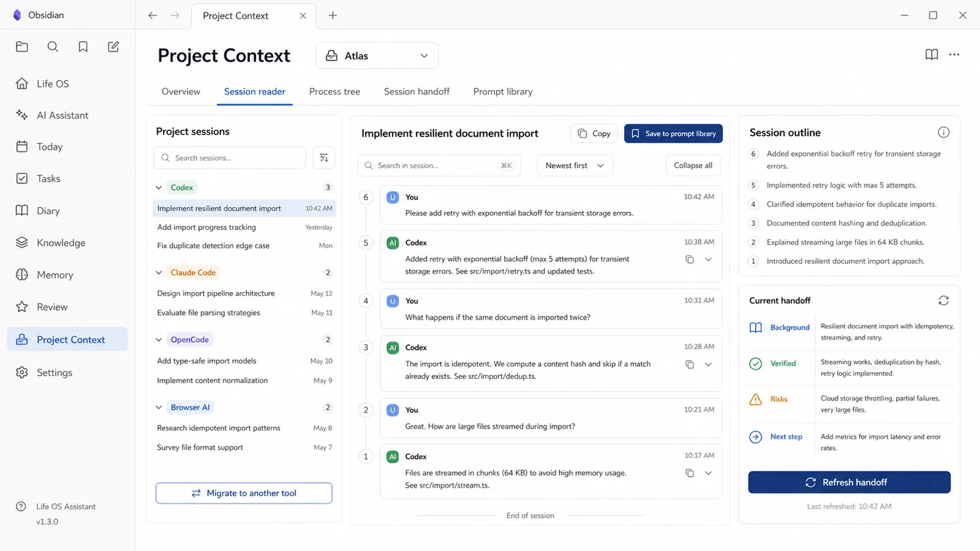Collapse the 10:17 AM Codex message
Image resolution: width=980 pixels, height=551 pixels.
click(x=709, y=473)
